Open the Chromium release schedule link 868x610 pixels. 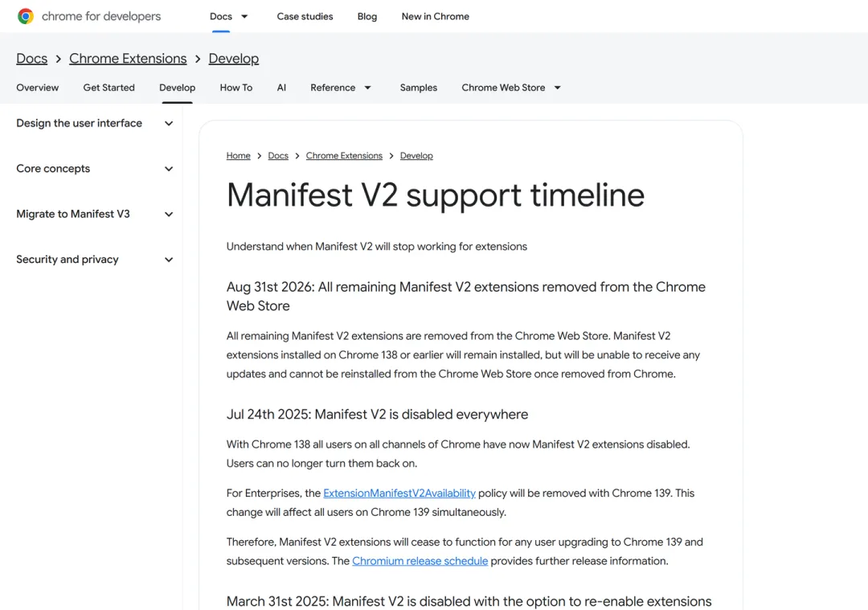point(420,561)
